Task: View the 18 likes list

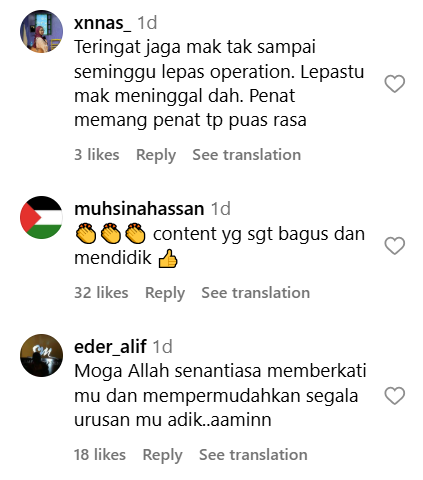Action: tap(100, 455)
